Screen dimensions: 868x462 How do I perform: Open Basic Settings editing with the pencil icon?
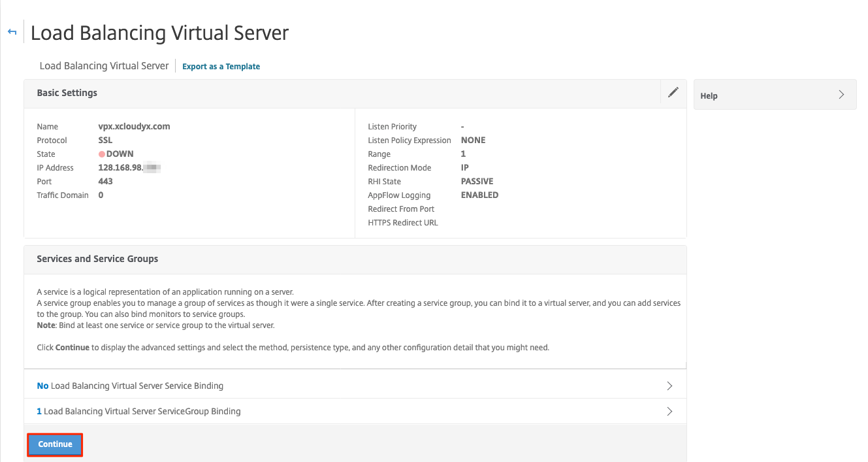coord(673,92)
